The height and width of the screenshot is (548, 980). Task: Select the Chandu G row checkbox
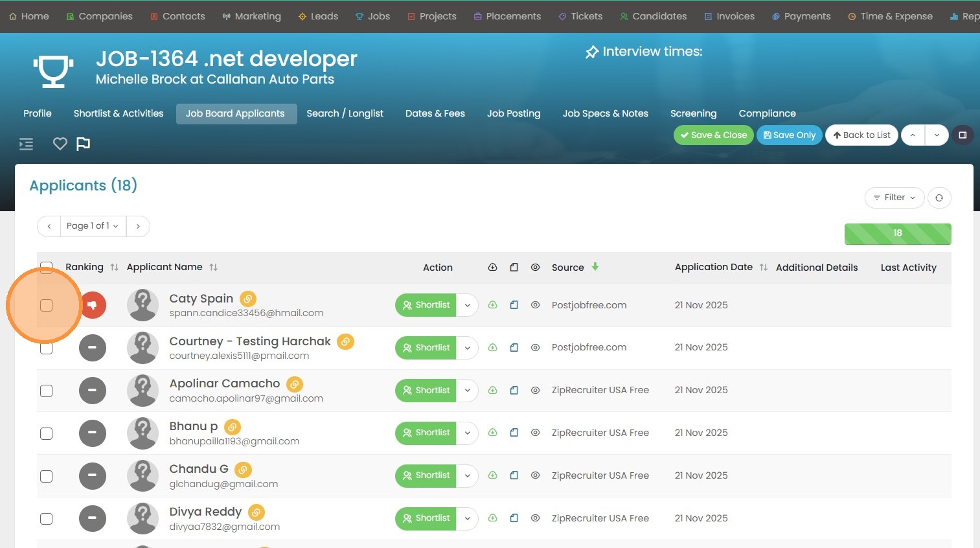coord(47,476)
